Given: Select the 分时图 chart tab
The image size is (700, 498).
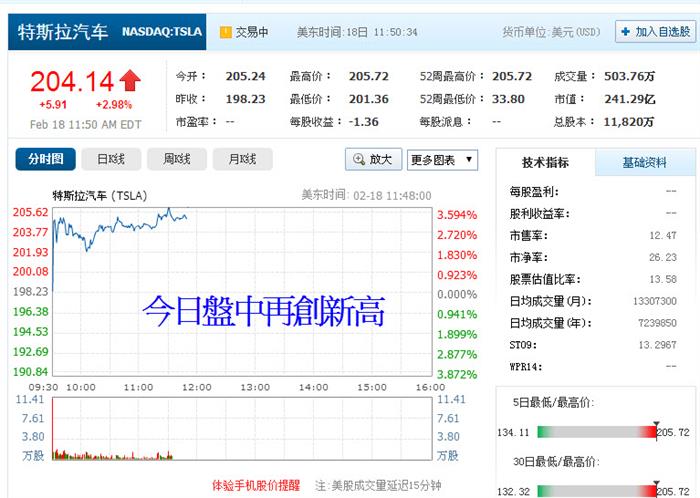Looking at the screenshot, I should [x=46, y=159].
